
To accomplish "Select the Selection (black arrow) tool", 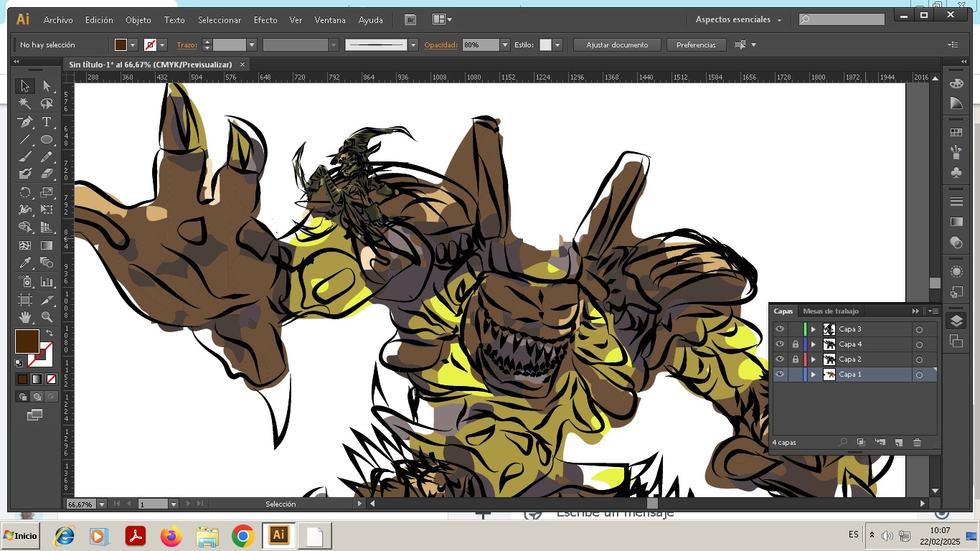I will tap(24, 85).
